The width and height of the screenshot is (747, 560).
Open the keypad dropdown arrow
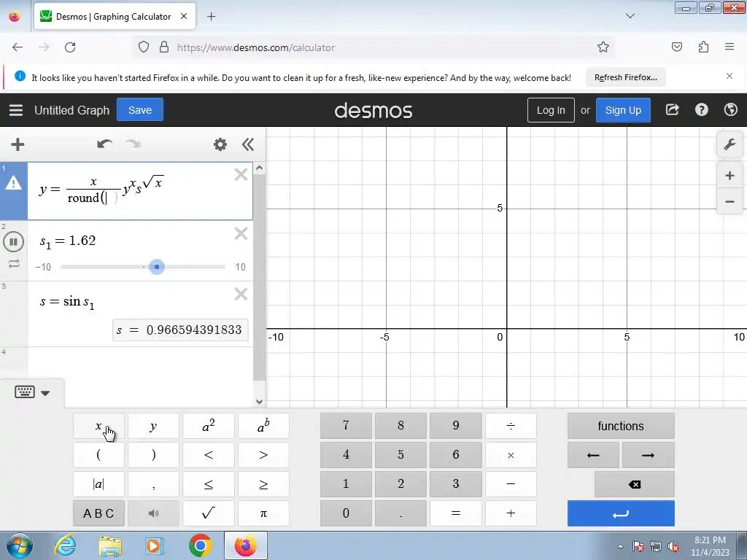(45, 393)
